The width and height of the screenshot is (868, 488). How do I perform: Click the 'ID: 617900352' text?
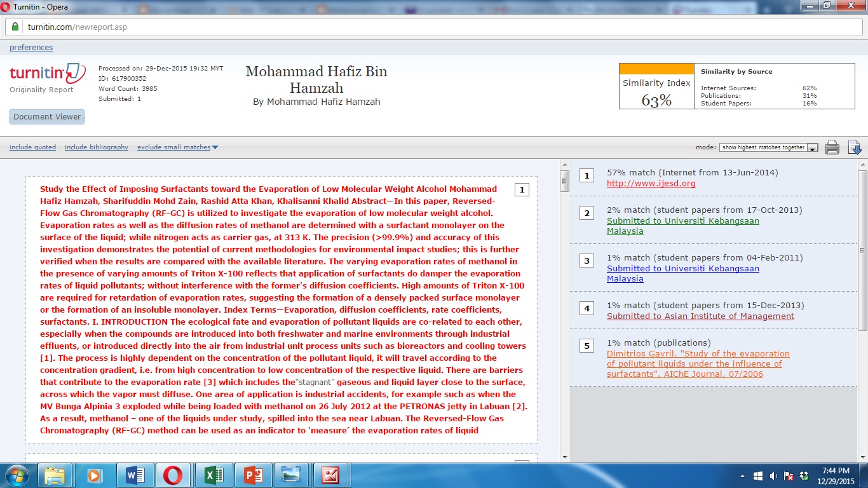pos(122,79)
